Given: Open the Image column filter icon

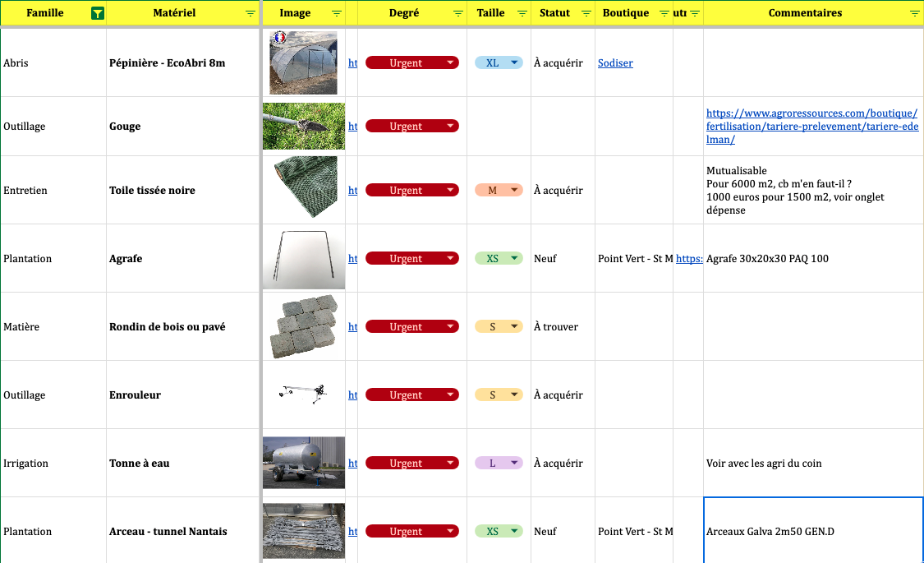Looking at the screenshot, I should coord(336,14).
